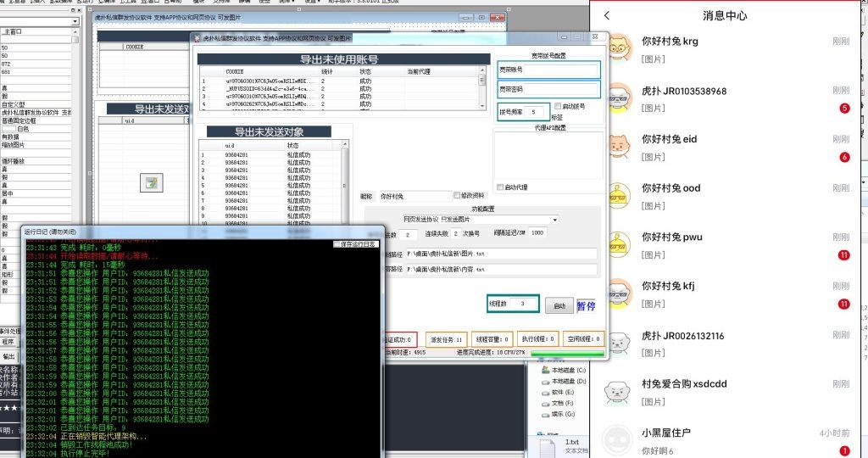Open the 网页发送协议 只发送图片 dropdown
The height and width of the screenshot is (458, 868).
click(x=554, y=220)
